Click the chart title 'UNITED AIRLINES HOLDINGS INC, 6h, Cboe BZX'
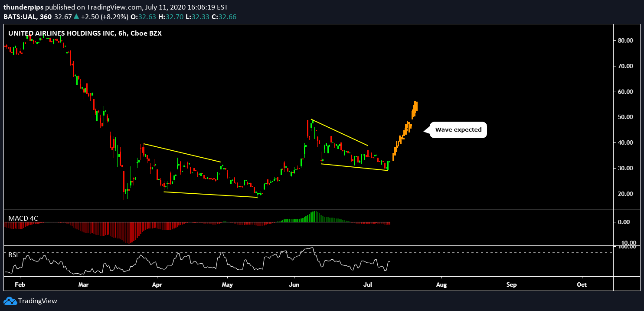The image size is (644, 311). [x=85, y=33]
